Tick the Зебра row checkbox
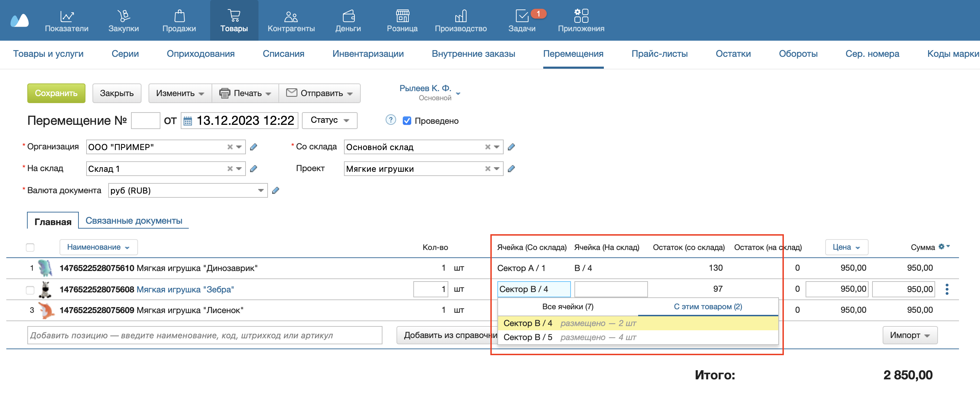This screenshot has width=980, height=399. pos(30,290)
